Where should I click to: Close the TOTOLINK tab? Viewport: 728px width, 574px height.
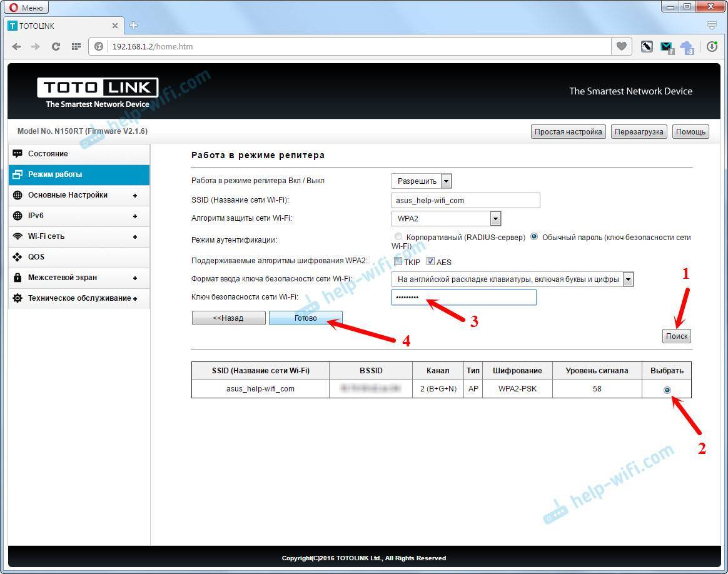(x=115, y=26)
